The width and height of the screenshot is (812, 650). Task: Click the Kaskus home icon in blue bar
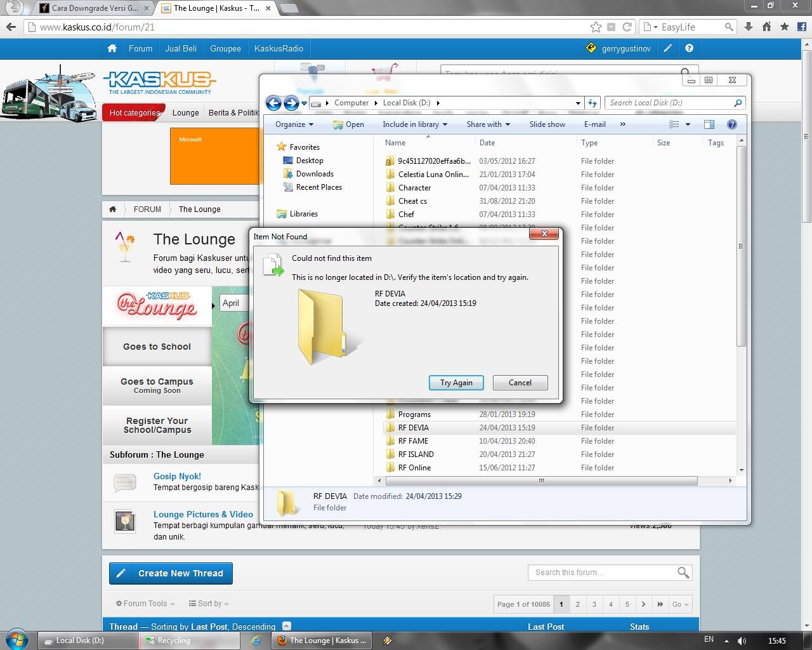click(x=112, y=48)
